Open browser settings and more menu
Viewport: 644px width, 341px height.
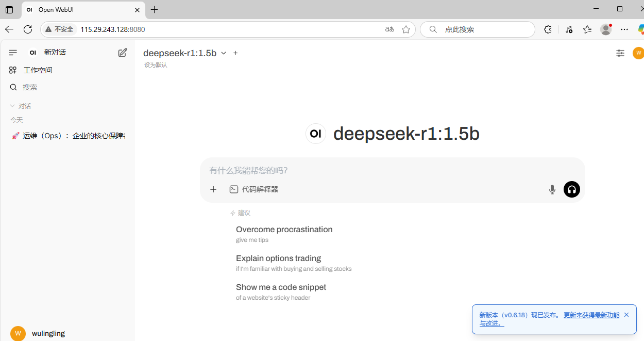[624, 29]
